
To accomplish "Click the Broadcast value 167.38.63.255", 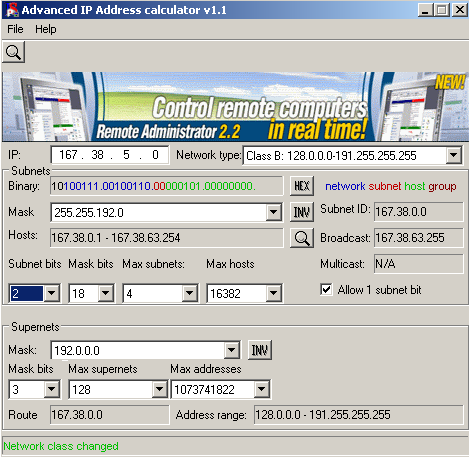I will [418, 238].
